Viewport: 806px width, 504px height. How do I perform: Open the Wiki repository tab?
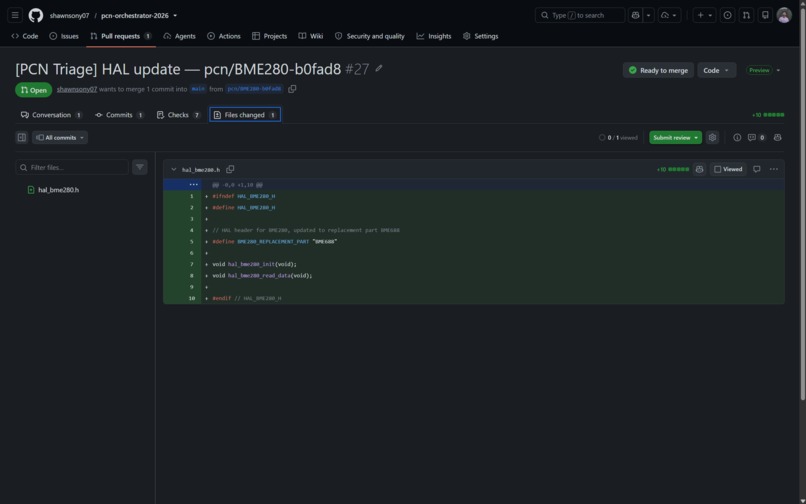pyautogui.click(x=311, y=36)
